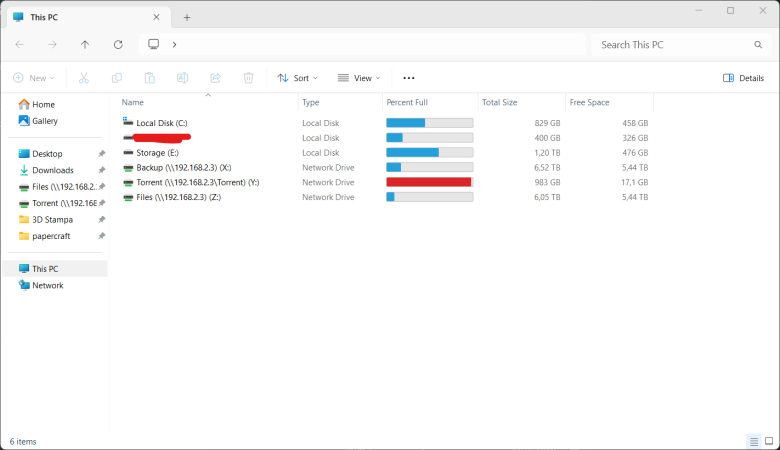
Task: Open the Sort dropdown menu
Action: point(297,78)
